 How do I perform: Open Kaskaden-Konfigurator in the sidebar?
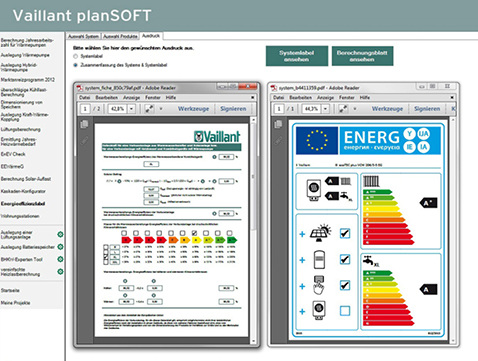pyautogui.click(x=23, y=191)
